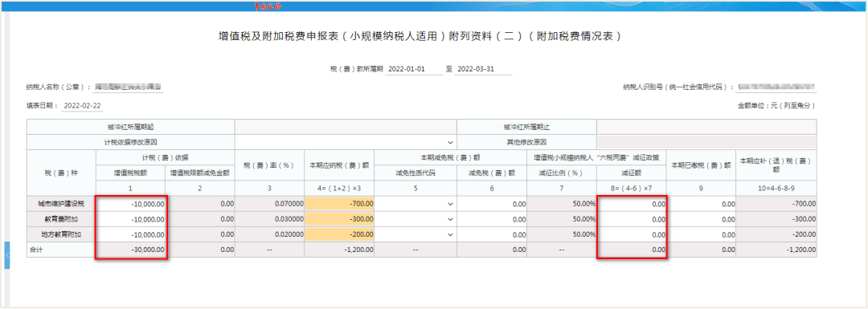Click highlighted 本期应纳税额 cell -300.00

click(339, 219)
